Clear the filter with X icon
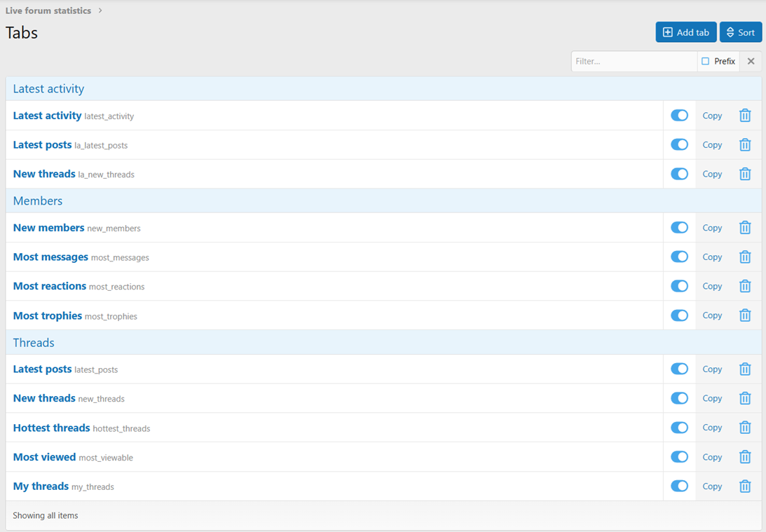766x532 pixels. 751,62
